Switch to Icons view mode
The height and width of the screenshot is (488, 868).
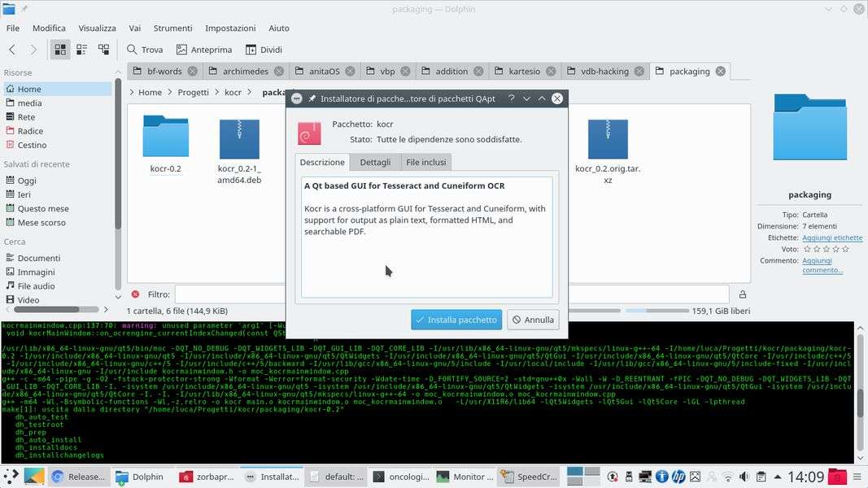60,50
